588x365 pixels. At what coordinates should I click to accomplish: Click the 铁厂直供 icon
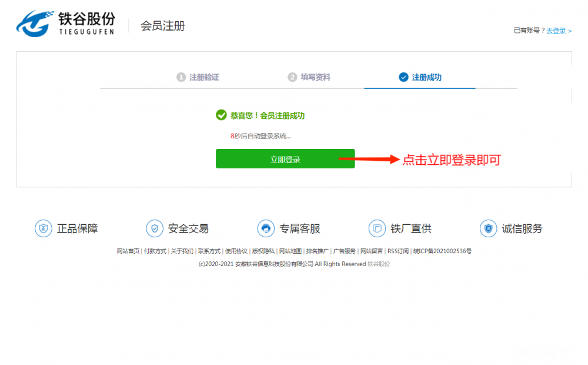[377, 228]
